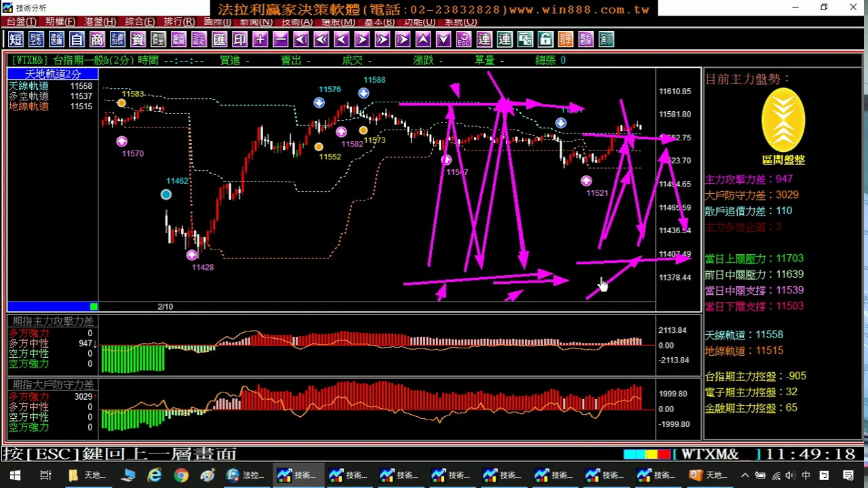Click the last dark-green icon in the toolbar
868x488 pixels.
(606, 39)
